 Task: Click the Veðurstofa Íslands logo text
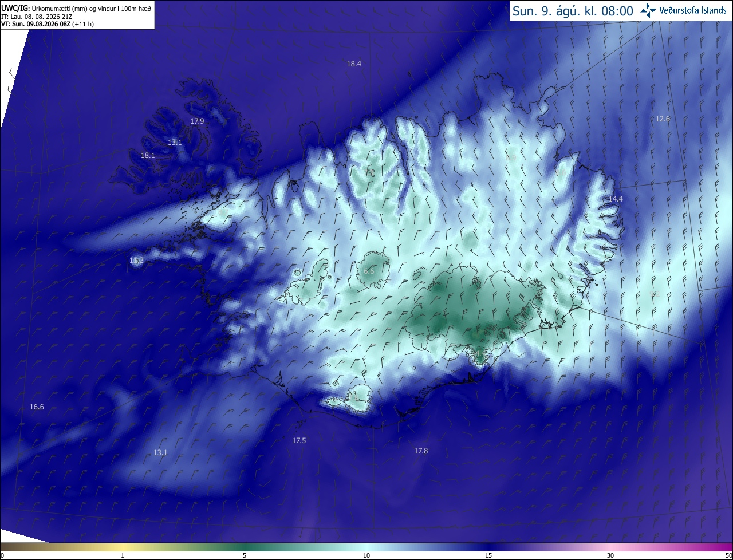pyautogui.click(x=693, y=11)
